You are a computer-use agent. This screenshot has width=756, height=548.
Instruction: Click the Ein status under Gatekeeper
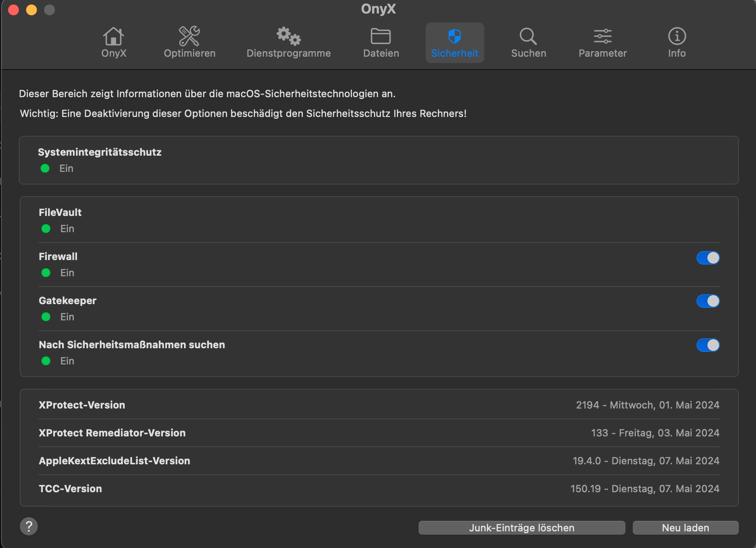point(67,317)
